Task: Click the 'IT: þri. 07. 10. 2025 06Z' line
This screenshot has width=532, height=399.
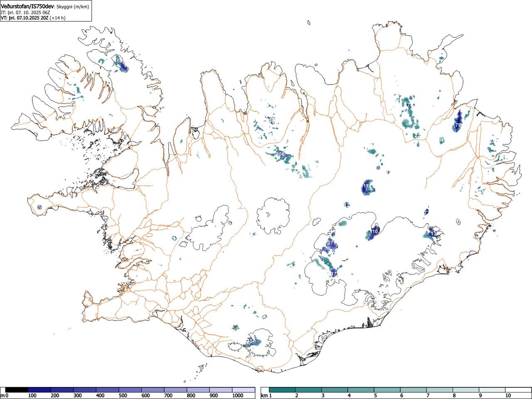Action: click(x=25, y=12)
